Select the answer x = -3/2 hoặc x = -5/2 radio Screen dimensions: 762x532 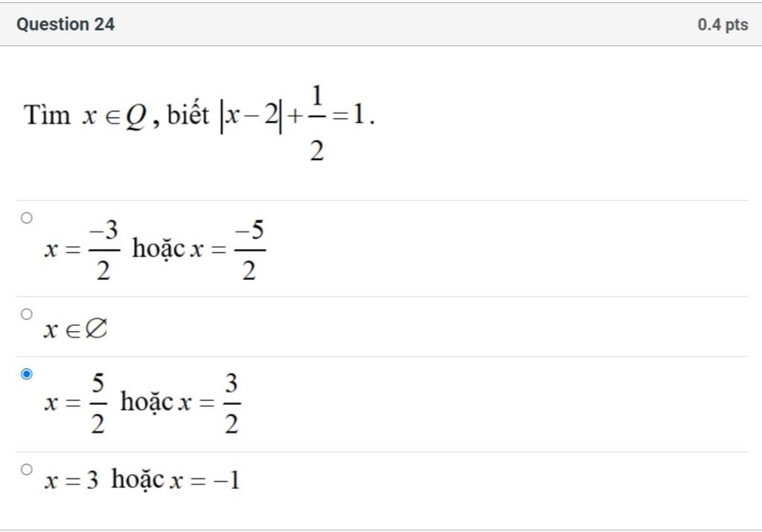(x=27, y=218)
